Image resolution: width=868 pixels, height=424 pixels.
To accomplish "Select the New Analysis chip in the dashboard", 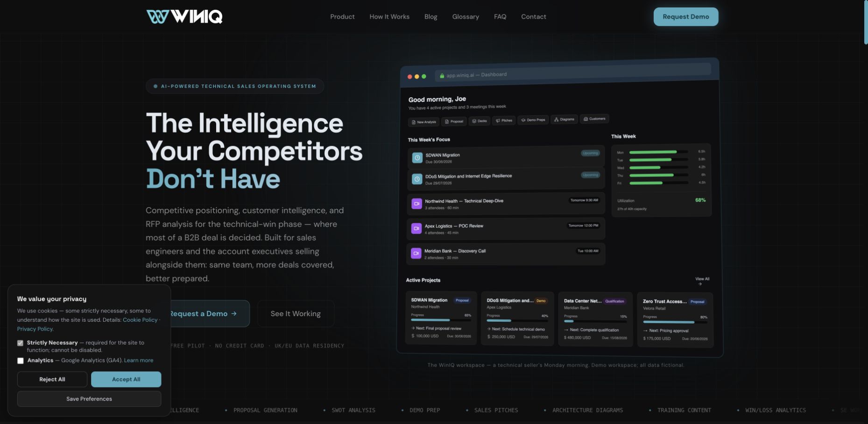I will coord(424,122).
